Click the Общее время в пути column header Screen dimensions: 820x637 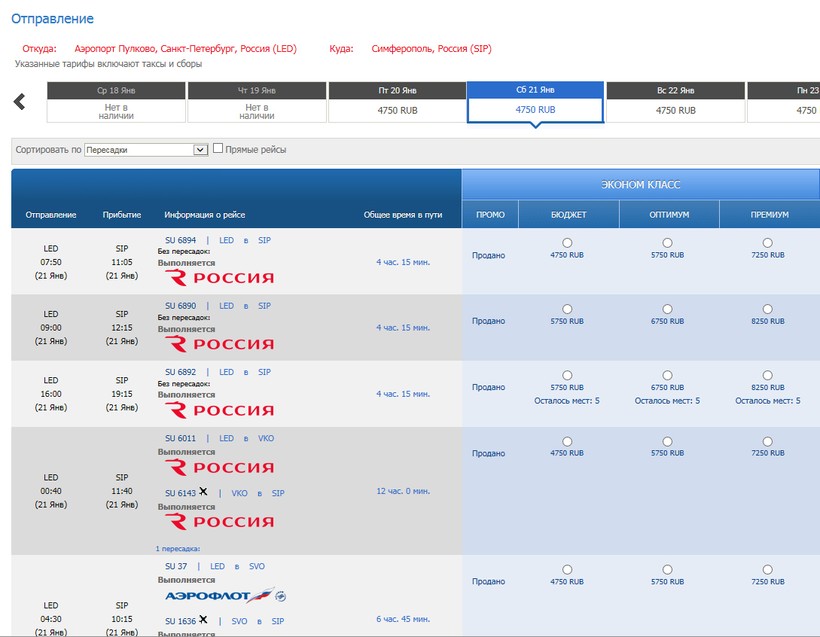click(403, 215)
